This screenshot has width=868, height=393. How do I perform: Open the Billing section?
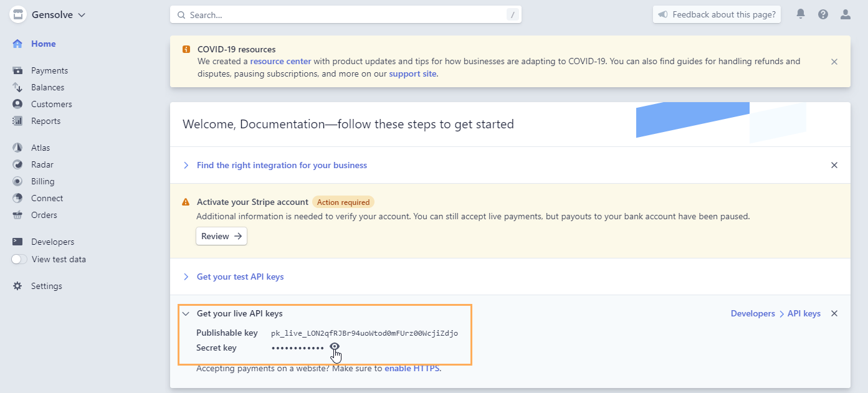[x=42, y=181]
